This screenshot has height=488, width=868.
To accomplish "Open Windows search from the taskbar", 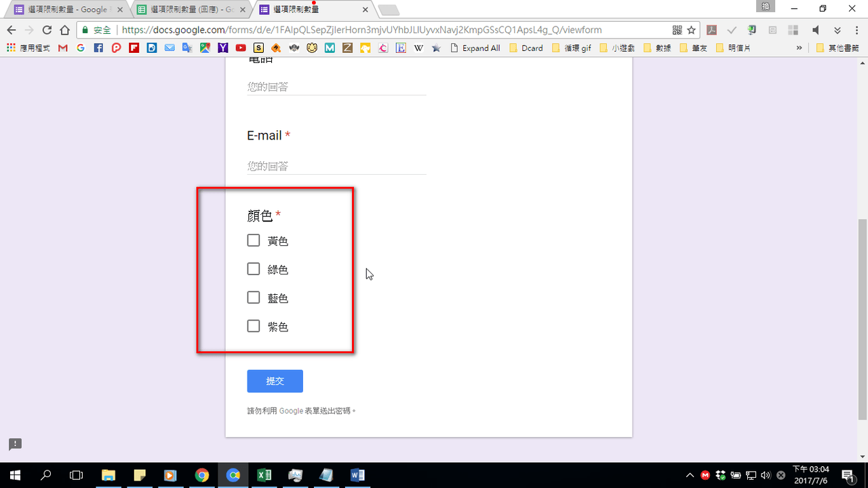I will (x=46, y=475).
